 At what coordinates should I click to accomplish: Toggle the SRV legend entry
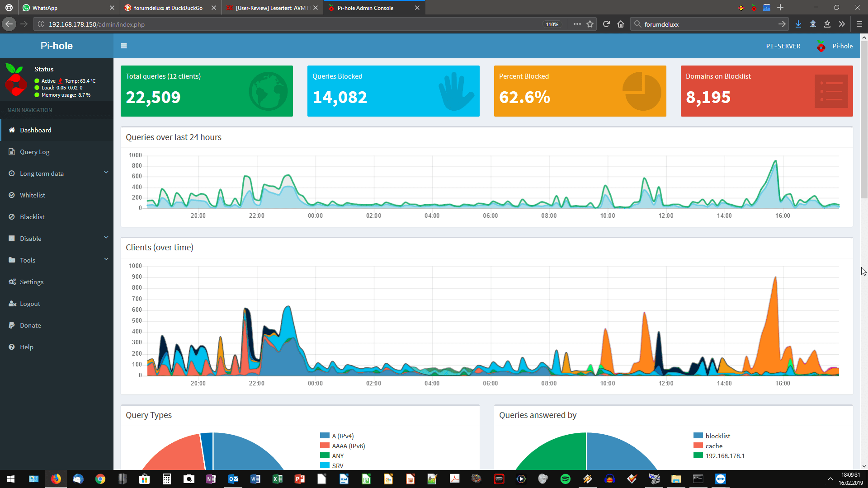(332, 465)
